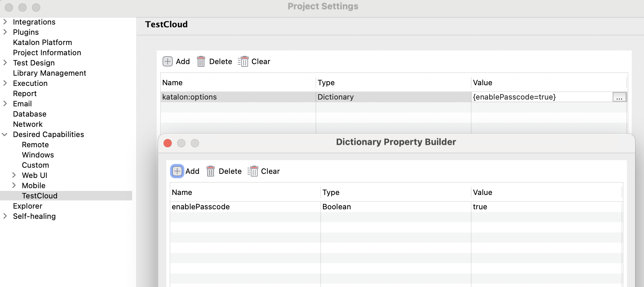This screenshot has height=287, width=644.
Task: Click the Clear icon in Dictionary Property Builder
Action: coord(253,171)
